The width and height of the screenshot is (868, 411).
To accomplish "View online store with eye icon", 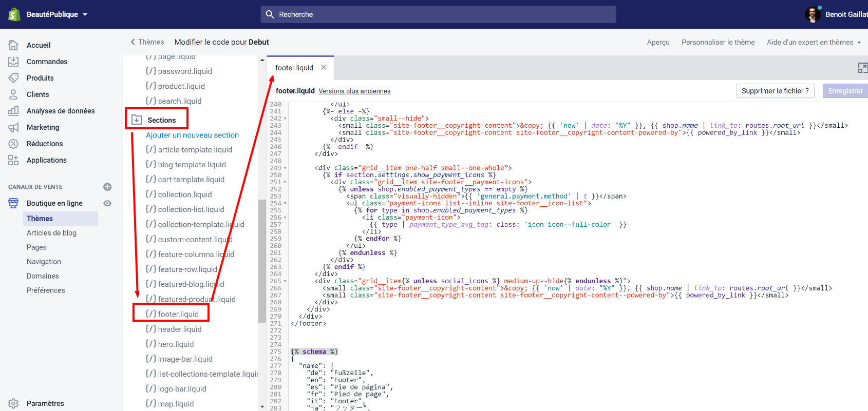I will pos(107,203).
